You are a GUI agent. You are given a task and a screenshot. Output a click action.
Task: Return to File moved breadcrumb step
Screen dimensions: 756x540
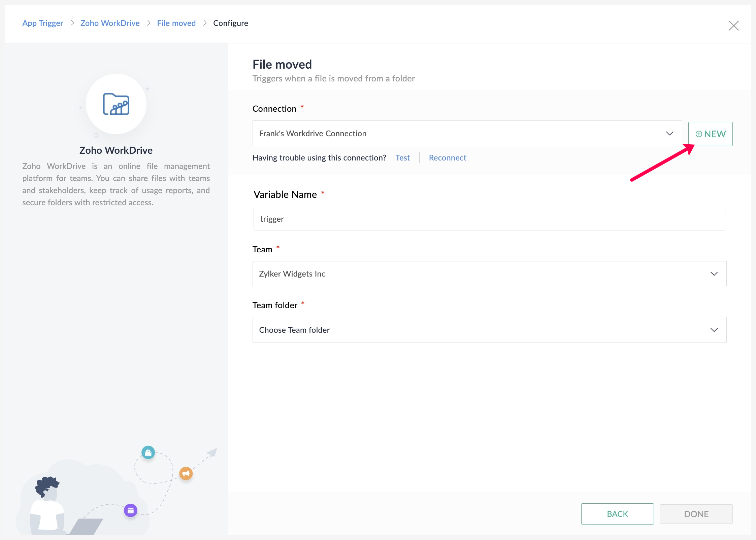coord(176,23)
